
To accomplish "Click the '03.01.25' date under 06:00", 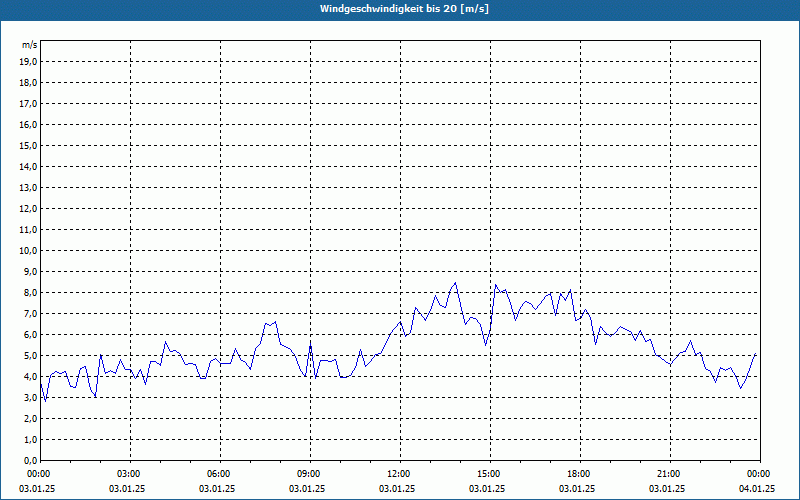I will [x=217, y=489].
